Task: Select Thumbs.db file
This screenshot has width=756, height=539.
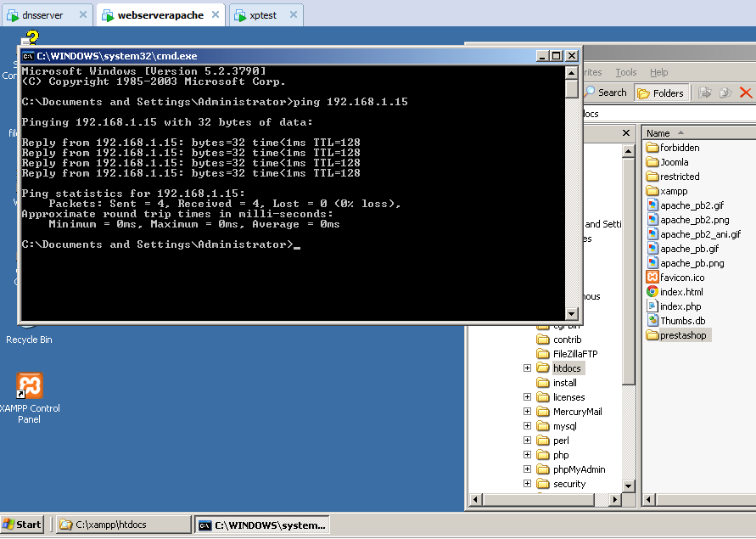Action: (x=676, y=321)
